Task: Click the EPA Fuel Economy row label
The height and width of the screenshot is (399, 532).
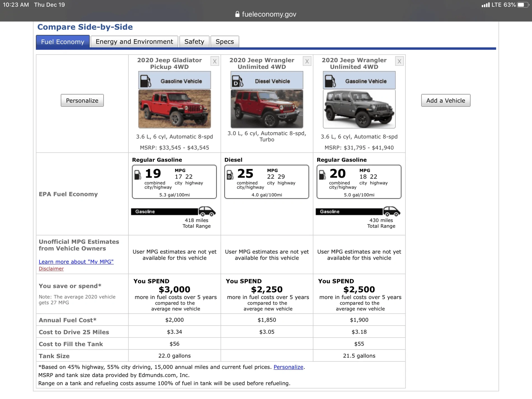Action: tap(68, 194)
